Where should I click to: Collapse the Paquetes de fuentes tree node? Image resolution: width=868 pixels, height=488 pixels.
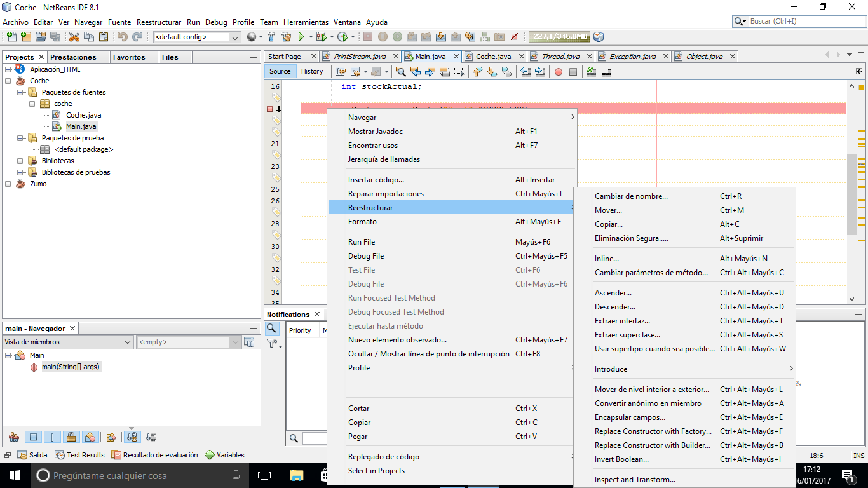(20, 92)
